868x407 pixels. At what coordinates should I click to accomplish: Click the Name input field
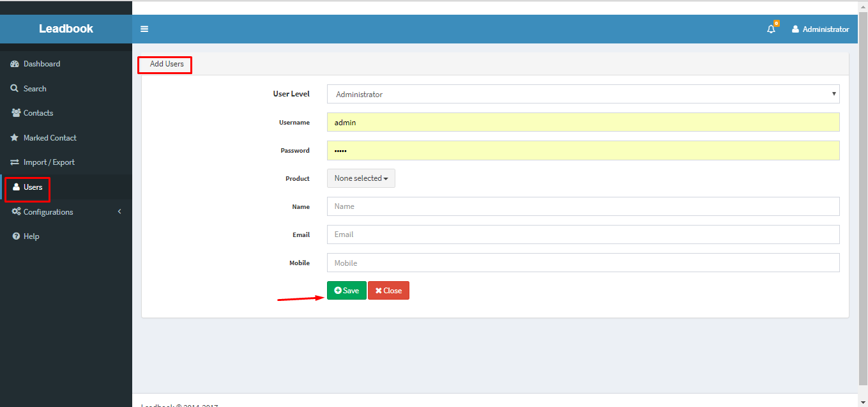(583, 206)
